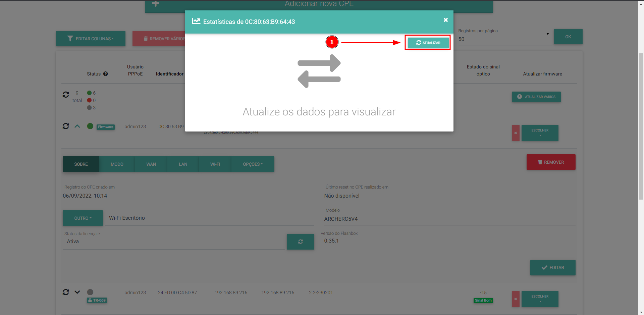This screenshot has width=644, height=315.
Task: Click the red X beside first Escolher
Action: 516,133
